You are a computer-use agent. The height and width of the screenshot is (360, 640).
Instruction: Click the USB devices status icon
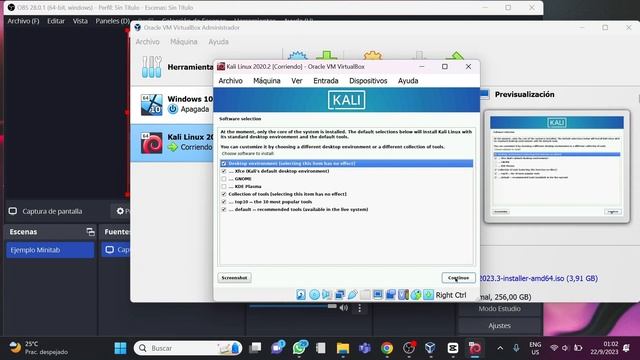(352, 295)
